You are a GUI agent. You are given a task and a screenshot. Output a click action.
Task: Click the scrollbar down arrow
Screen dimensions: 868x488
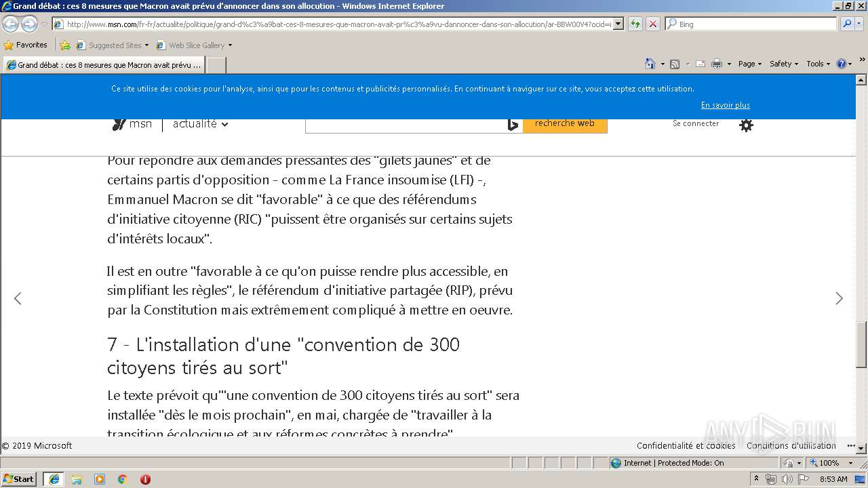[x=862, y=448]
